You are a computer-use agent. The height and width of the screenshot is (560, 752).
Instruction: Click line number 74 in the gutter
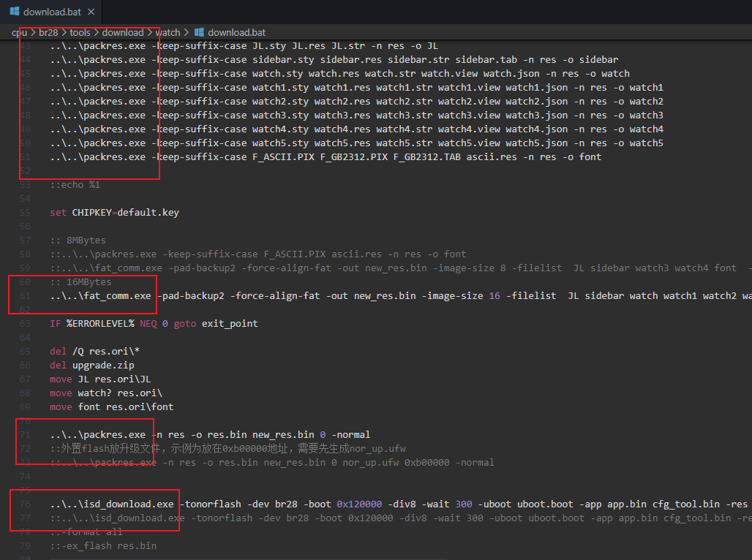tap(25, 477)
